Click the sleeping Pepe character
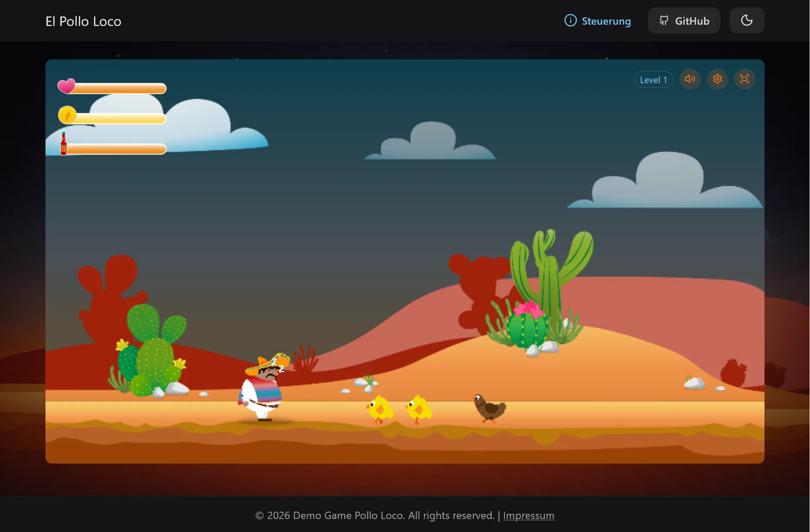 point(263,387)
